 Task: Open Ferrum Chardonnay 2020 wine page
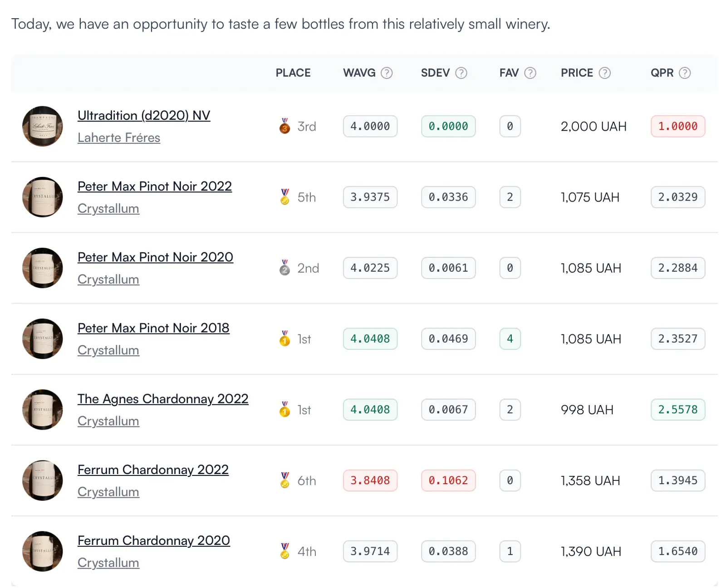(x=153, y=540)
